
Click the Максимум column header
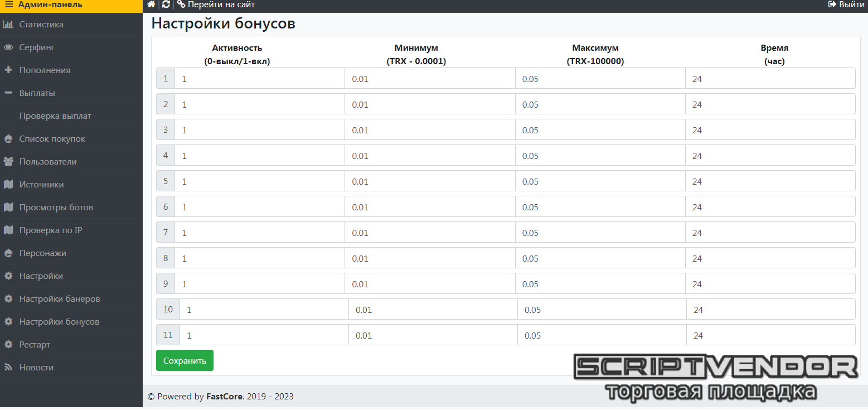click(x=595, y=55)
